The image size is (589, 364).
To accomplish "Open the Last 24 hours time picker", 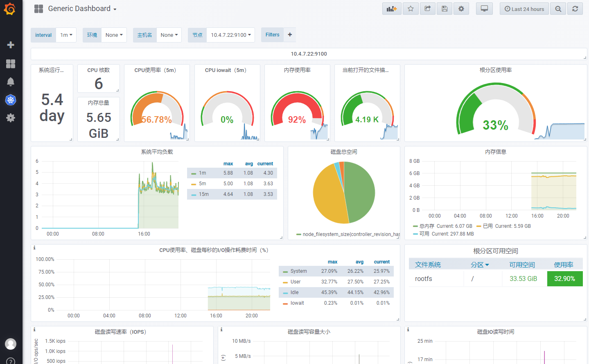I will (x=524, y=9).
